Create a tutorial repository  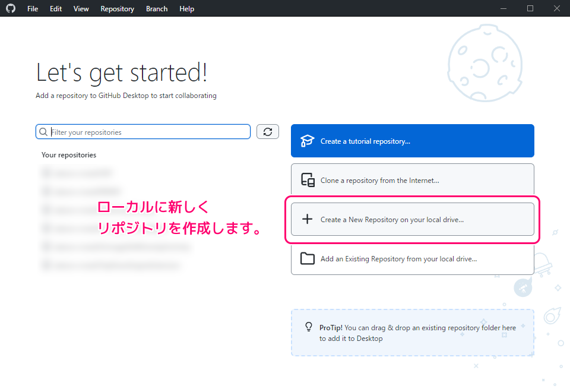[x=412, y=141]
